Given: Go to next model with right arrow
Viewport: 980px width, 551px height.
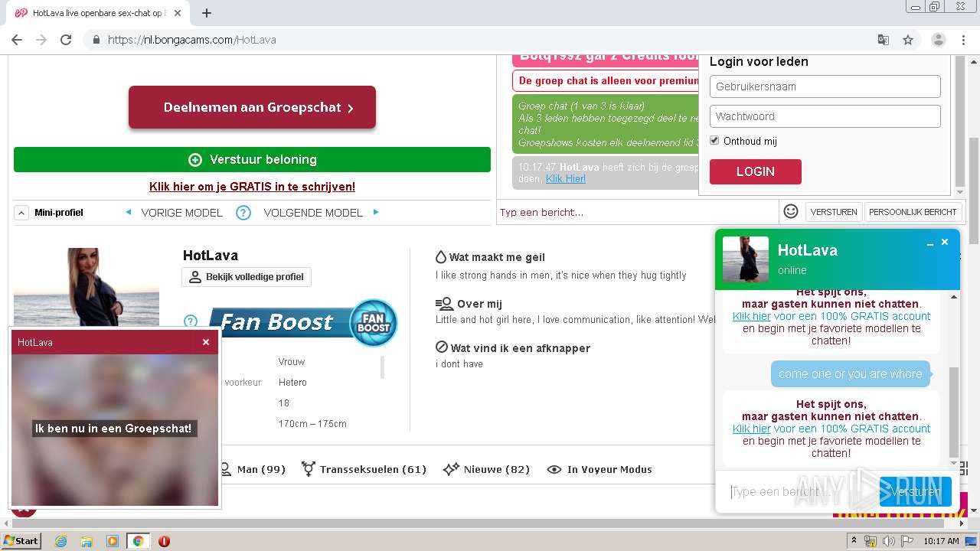Looking at the screenshot, I should (x=376, y=212).
